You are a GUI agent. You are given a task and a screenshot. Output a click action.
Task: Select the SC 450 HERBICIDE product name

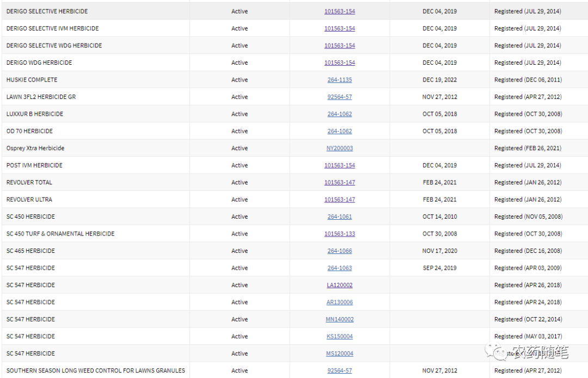pos(30,216)
